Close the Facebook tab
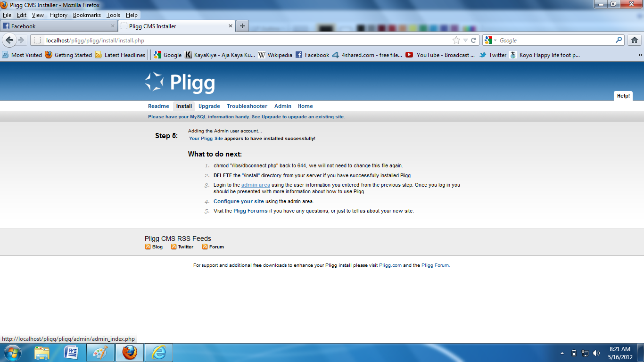The image size is (644, 362). pyautogui.click(x=113, y=26)
